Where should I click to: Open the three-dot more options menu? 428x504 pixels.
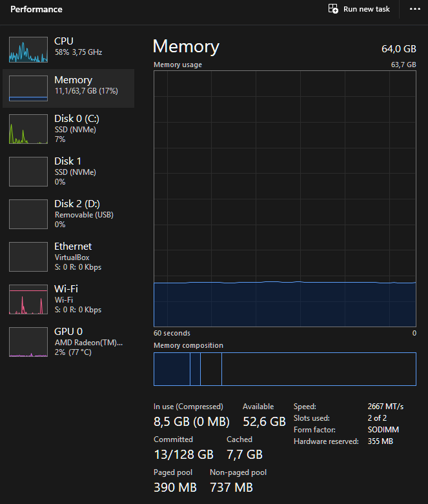[x=414, y=9]
